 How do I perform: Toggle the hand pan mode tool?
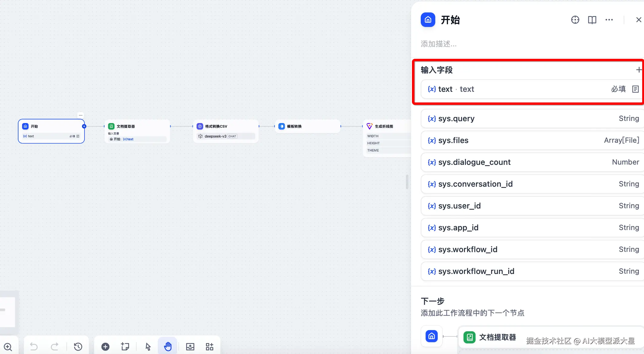click(x=168, y=346)
